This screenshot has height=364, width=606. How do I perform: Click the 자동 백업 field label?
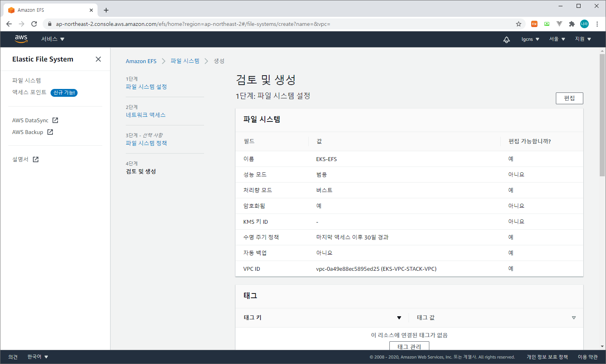(x=255, y=253)
